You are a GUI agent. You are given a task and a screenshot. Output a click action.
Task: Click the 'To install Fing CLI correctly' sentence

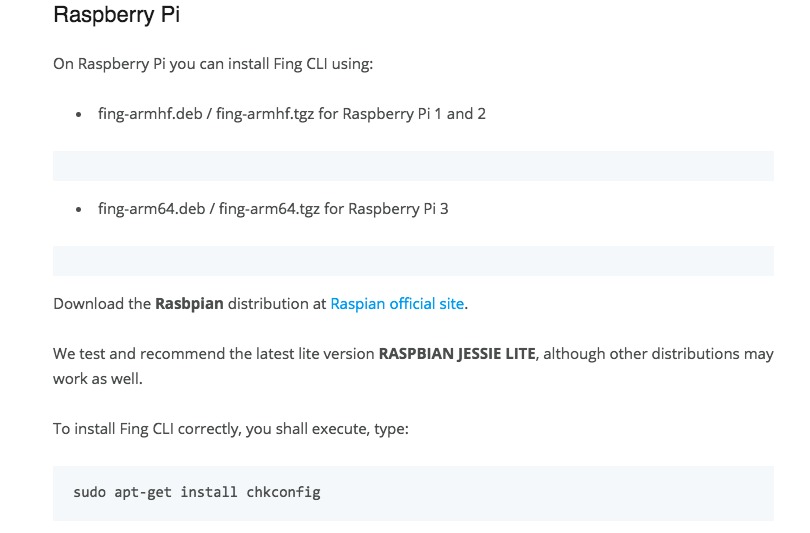click(x=231, y=428)
